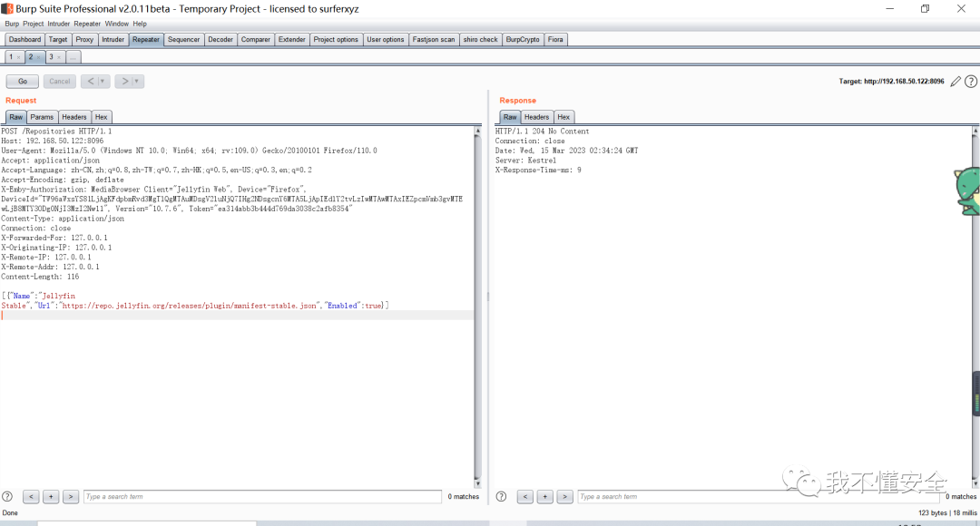The image size is (980, 526).
Task: Focus the response search term field
Action: click(x=759, y=497)
